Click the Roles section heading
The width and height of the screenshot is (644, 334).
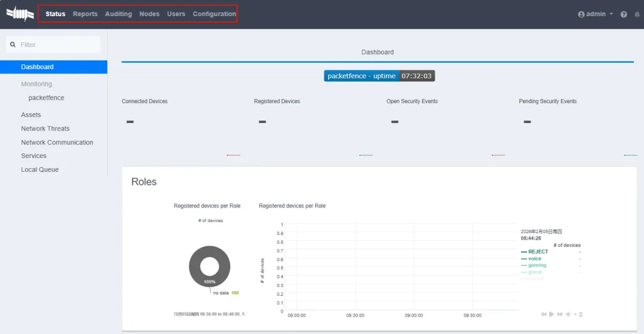point(144,181)
